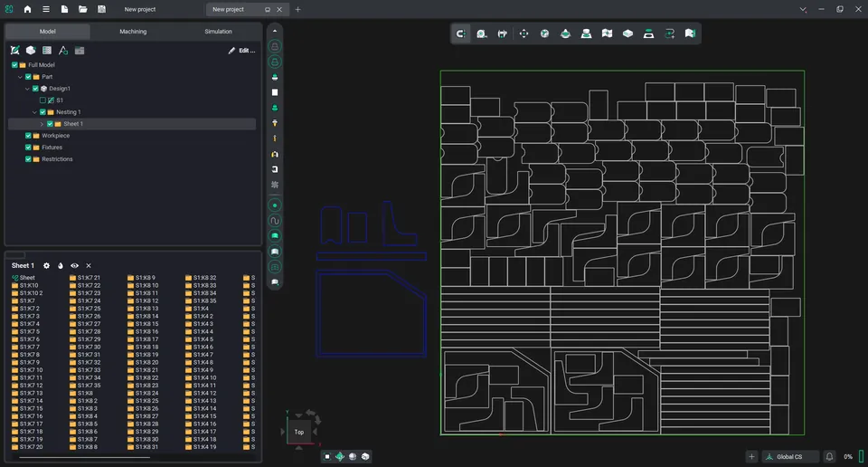Close the Sheet 1 panel with the X
Image resolution: width=868 pixels, height=467 pixels.
[89, 266]
